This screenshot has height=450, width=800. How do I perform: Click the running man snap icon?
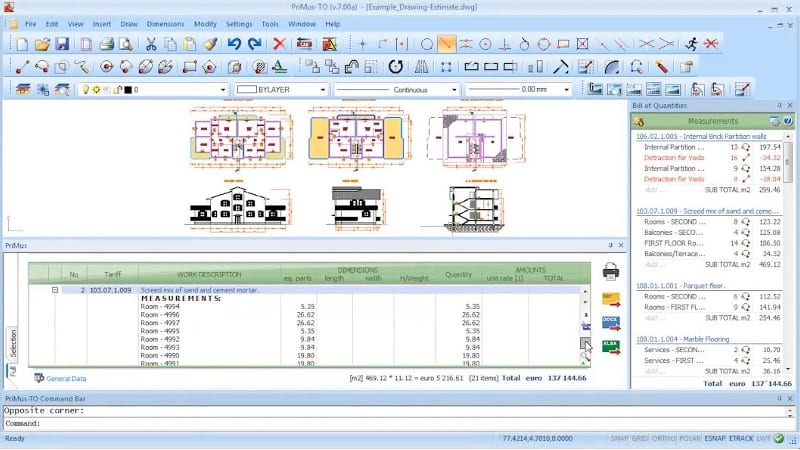point(692,44)
